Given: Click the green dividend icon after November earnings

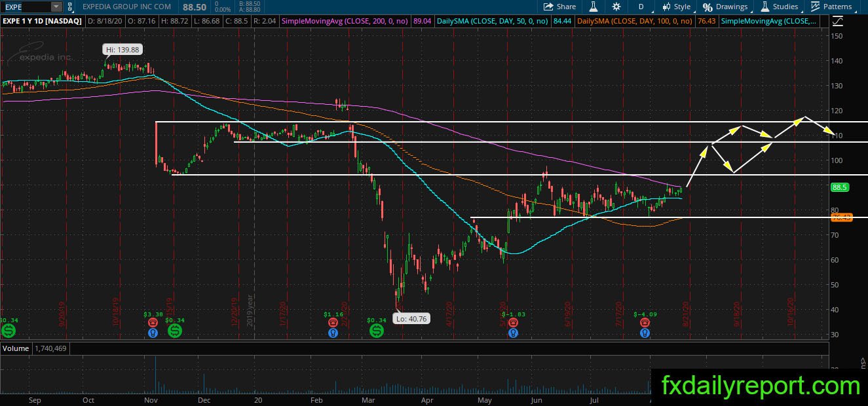Looking at the screenshot, I should click(175, 331).
